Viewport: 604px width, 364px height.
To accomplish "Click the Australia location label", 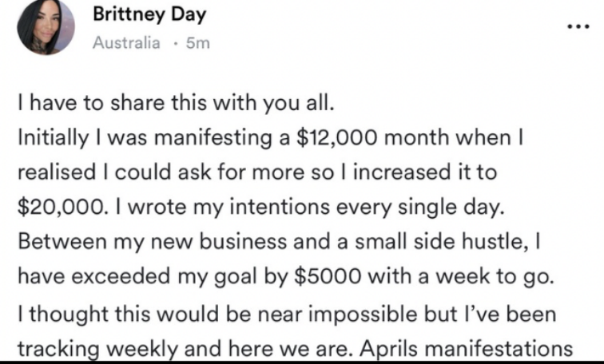I will [126, 43].
